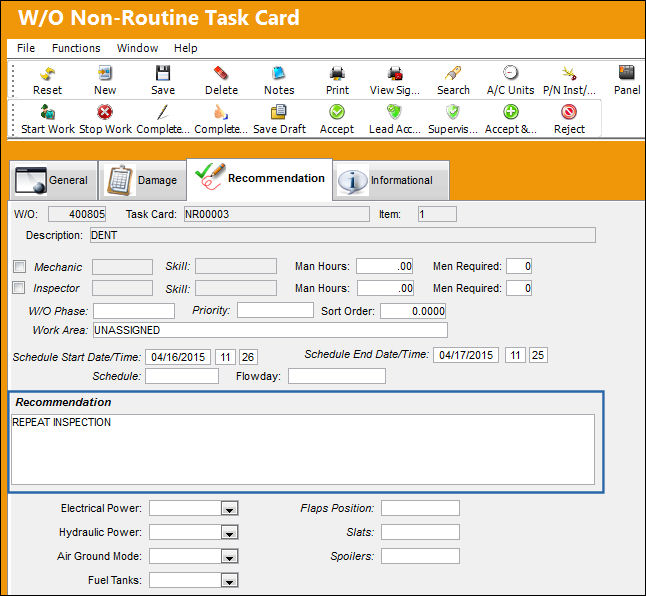Viewport: 646px width, 596px height.
Task: Open A/C Units toolbar icon
Action: coord(510,73)
